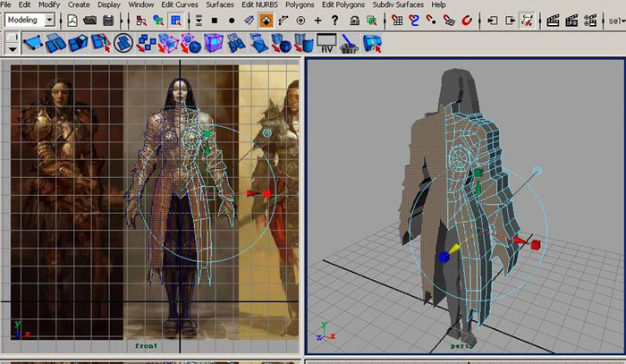The width and height of the screenshot is (626, 364).
Task: Click the render current frame clapperboard
Action: pyautogui.click(x=553, y=21)
